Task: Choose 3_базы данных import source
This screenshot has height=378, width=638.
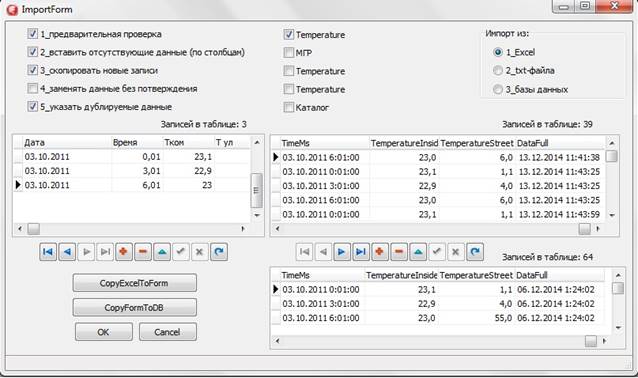Action: coord(498,89)
